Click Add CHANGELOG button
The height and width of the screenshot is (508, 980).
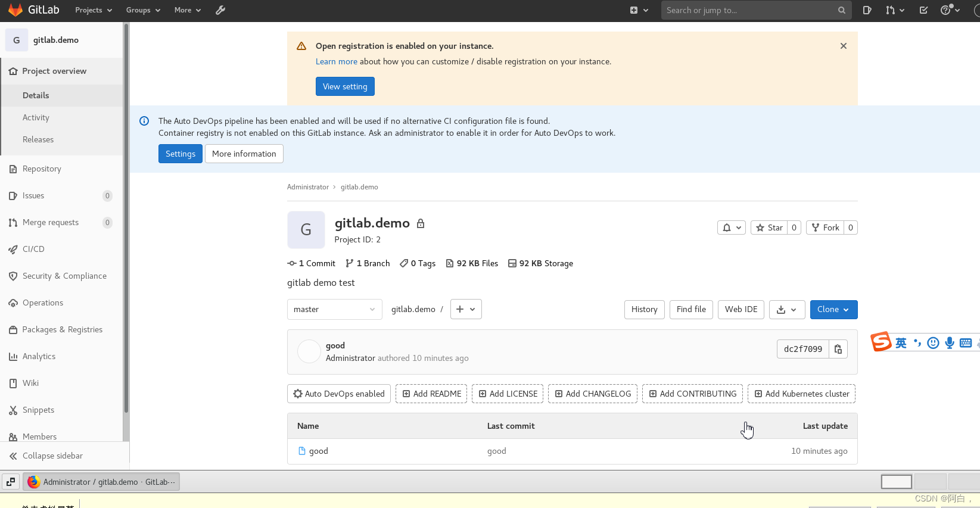[593, 394]
